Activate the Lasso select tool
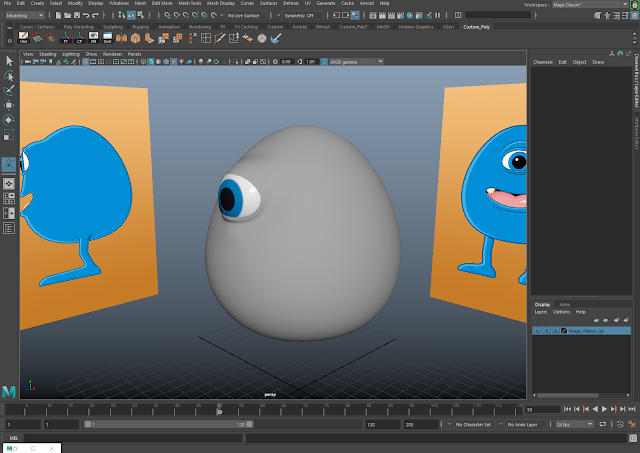The height and width of the screenshot is (453, 640). (9, 76)
